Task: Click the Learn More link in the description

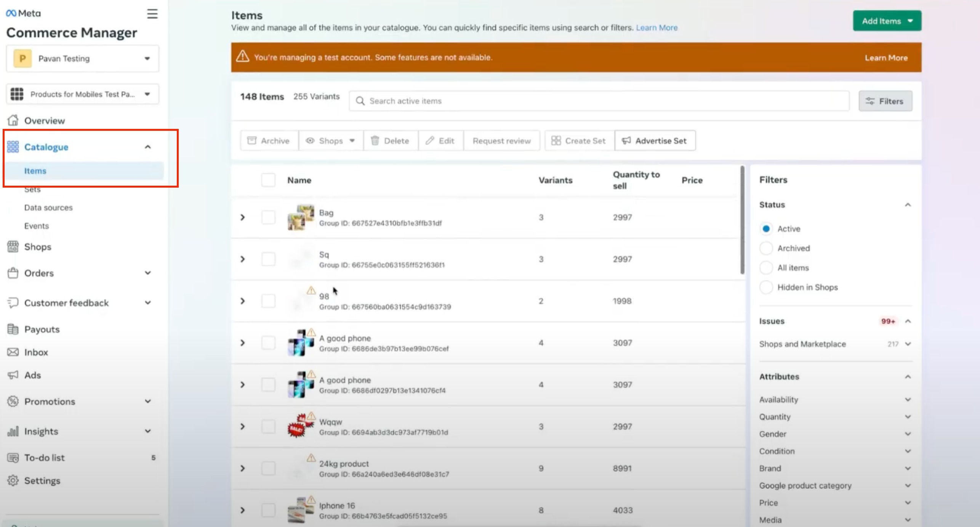Action: point(657,27)
